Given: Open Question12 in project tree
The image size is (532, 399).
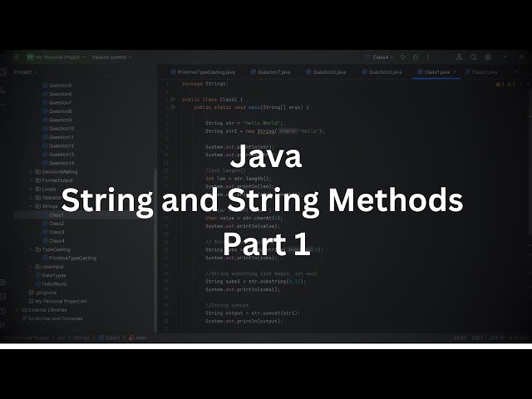Looking at the screenshot, I should click(58, 146).
